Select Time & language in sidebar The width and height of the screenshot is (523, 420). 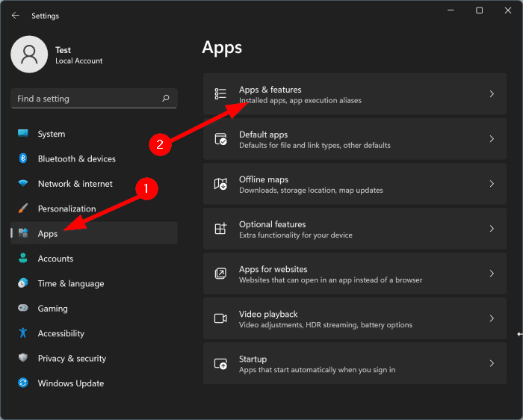tap(71, 284)
